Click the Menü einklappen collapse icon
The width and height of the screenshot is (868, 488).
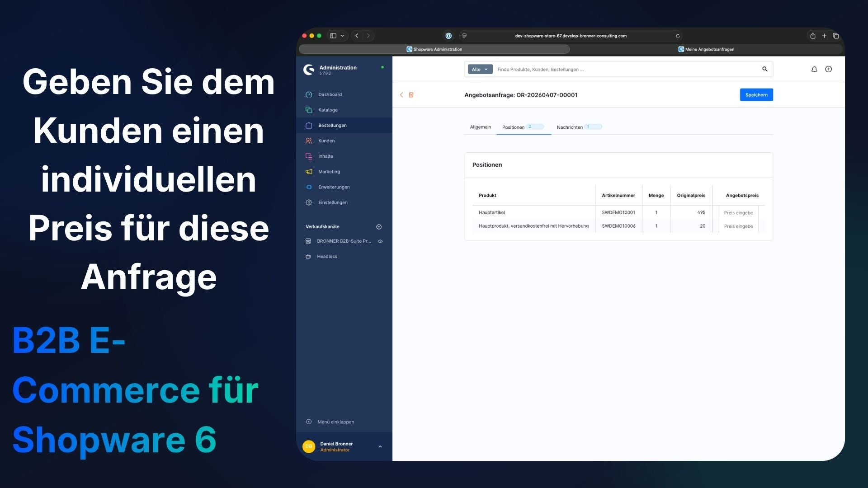point(309,422)
